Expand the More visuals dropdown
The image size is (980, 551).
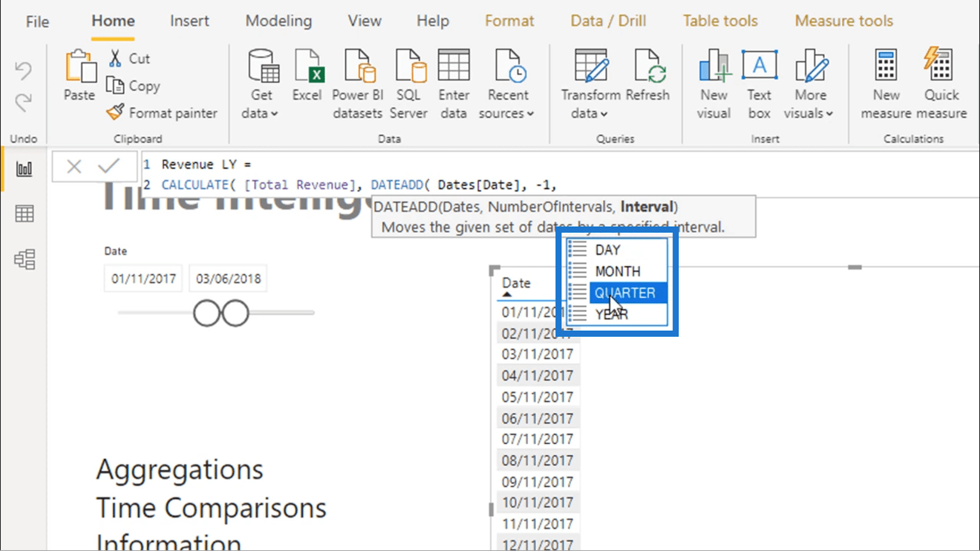[x=810, y=84]
